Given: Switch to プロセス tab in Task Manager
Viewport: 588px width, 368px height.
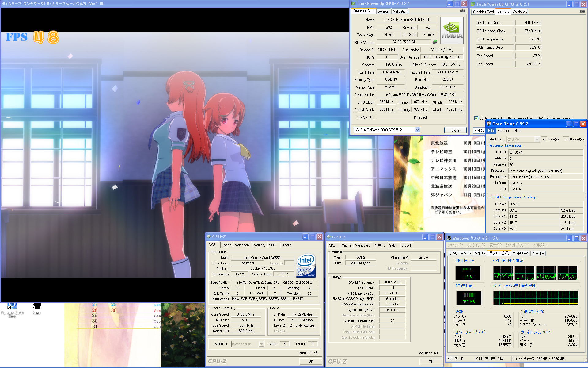Looking at the screenshot, I should (x=480, y=254).
